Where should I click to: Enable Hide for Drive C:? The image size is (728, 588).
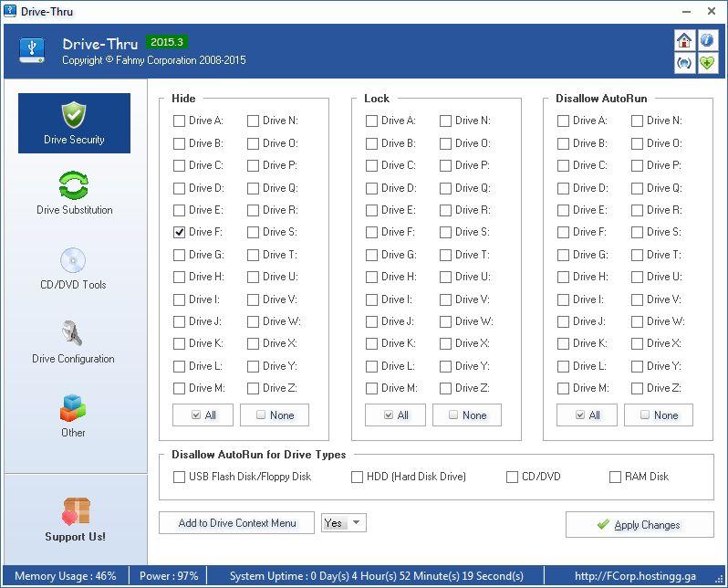(x=179, y=165)
